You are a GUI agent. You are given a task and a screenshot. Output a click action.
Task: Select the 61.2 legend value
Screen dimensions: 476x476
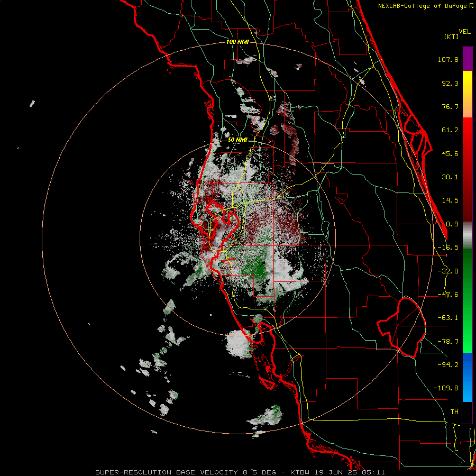point(450,130)
